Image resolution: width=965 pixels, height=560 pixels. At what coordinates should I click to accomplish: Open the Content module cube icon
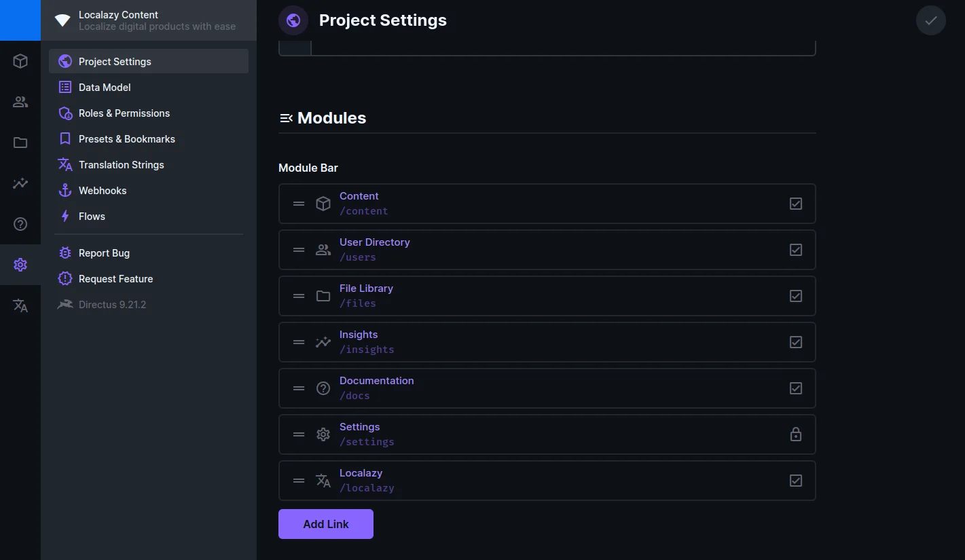click(x=20, y=61)
